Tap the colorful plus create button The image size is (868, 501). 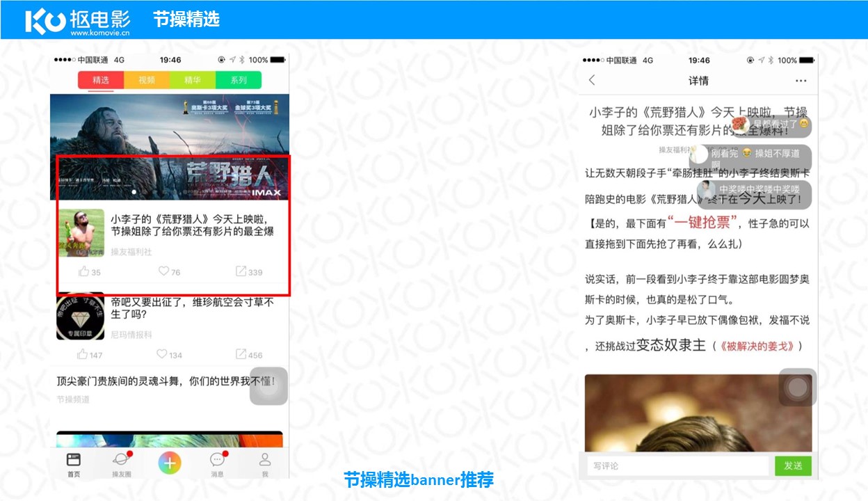click(x=170, y=463)
